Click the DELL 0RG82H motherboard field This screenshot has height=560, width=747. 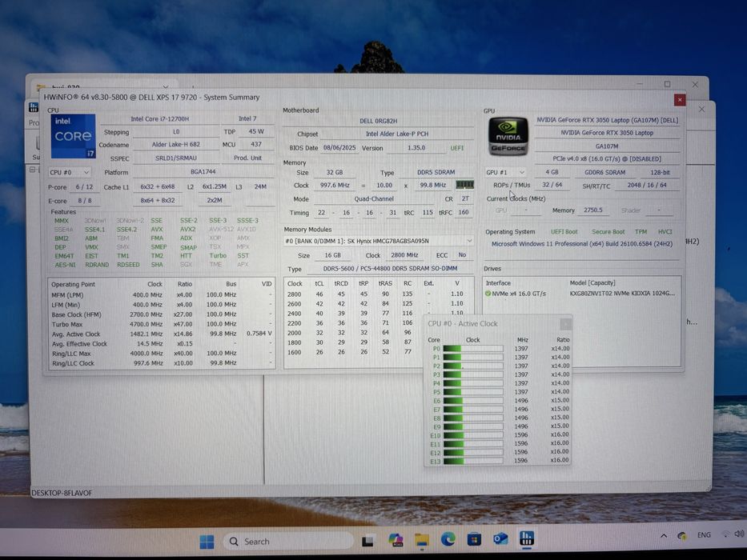378,121
